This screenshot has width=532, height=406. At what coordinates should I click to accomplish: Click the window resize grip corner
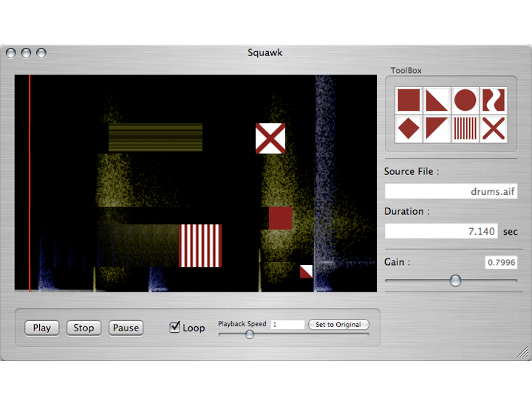[x=523, y=352]
